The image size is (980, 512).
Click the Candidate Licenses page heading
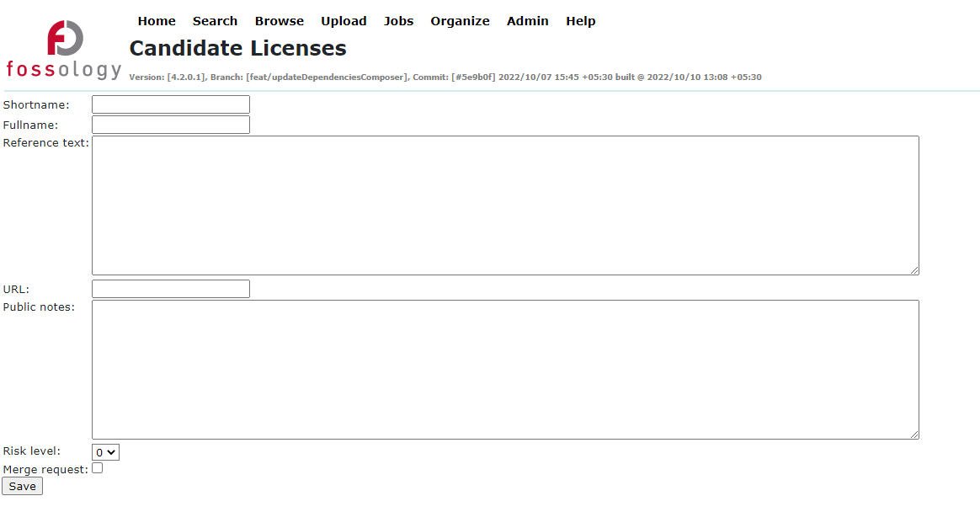pos(237,48)
